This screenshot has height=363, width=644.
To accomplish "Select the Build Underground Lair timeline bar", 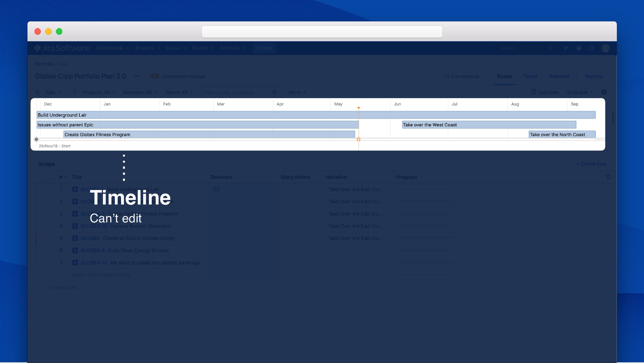I will [x=316, y=115].
